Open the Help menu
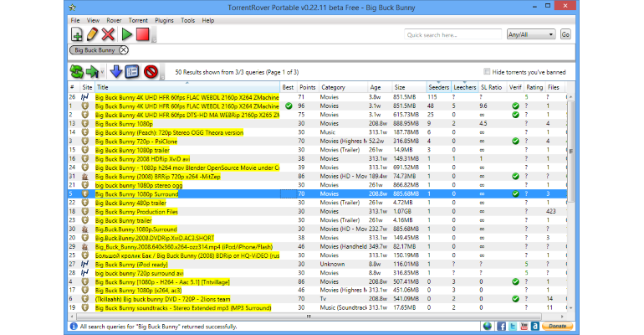Viewport: 644px width, 335px height. pos(207,20)
